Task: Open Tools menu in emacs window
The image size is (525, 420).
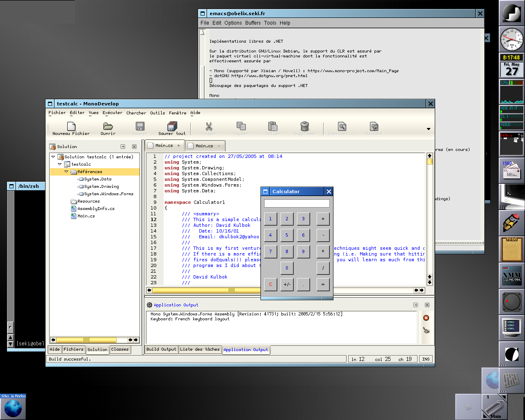Action: (x=270, y=23)
